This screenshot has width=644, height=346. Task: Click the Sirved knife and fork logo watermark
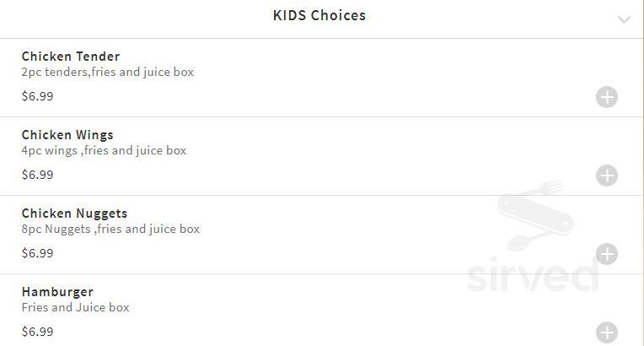click(534, 215)
